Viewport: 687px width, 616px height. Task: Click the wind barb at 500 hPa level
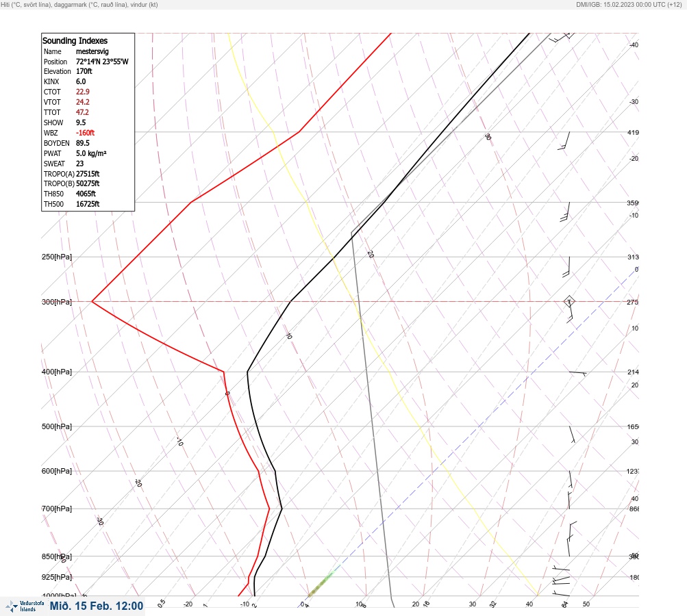(x=572, y=435)
